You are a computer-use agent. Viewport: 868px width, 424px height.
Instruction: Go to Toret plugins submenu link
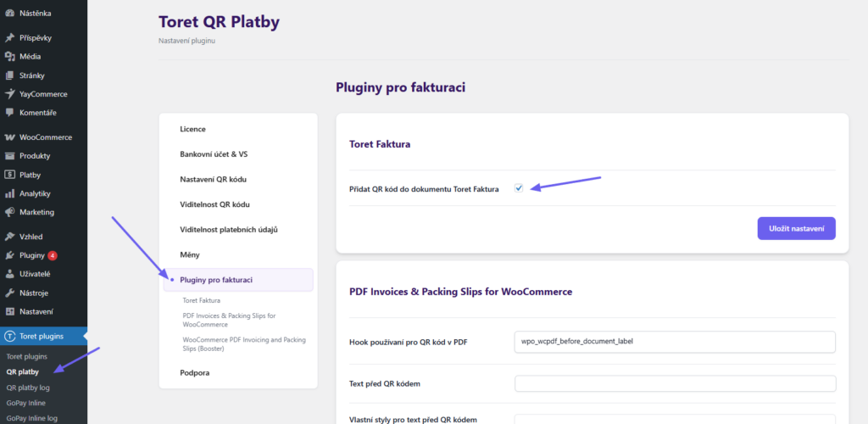click(x=26, y=356)
